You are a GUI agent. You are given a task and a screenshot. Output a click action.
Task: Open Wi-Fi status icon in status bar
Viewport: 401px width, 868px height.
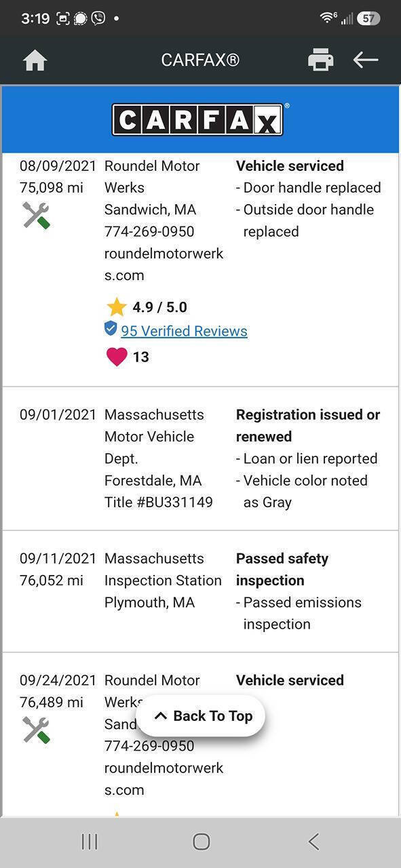(327, 18)
